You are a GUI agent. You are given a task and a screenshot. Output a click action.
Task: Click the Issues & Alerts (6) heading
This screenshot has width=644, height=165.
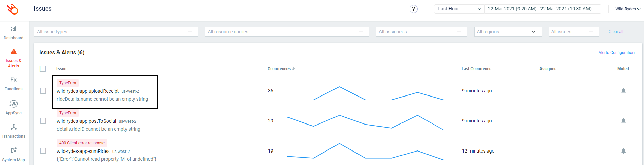tap(62, 52)
